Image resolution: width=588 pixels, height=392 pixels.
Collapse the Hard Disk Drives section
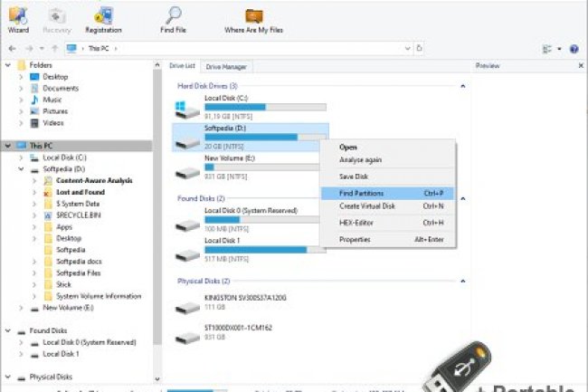pos(462,85)
